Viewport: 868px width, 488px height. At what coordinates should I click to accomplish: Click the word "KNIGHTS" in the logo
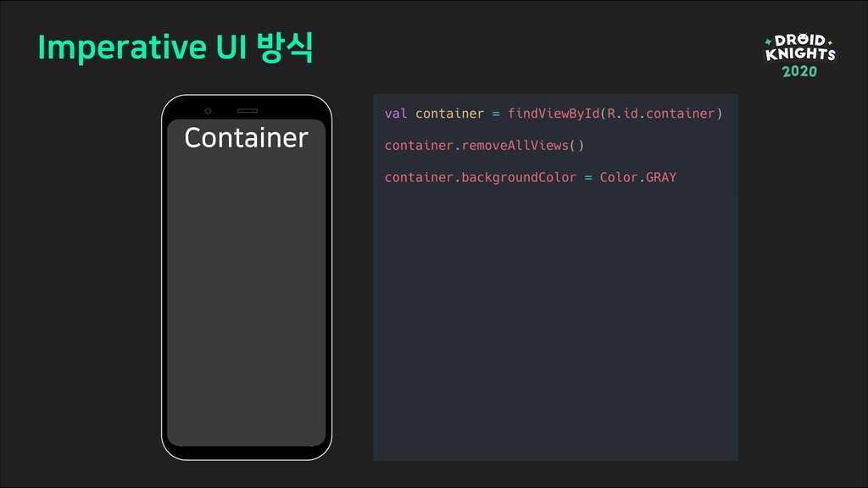(x=799, y=55)
